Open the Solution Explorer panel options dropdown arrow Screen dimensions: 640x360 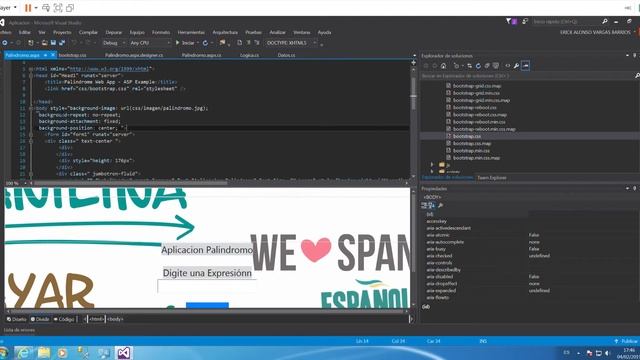[x=627, y=56]
